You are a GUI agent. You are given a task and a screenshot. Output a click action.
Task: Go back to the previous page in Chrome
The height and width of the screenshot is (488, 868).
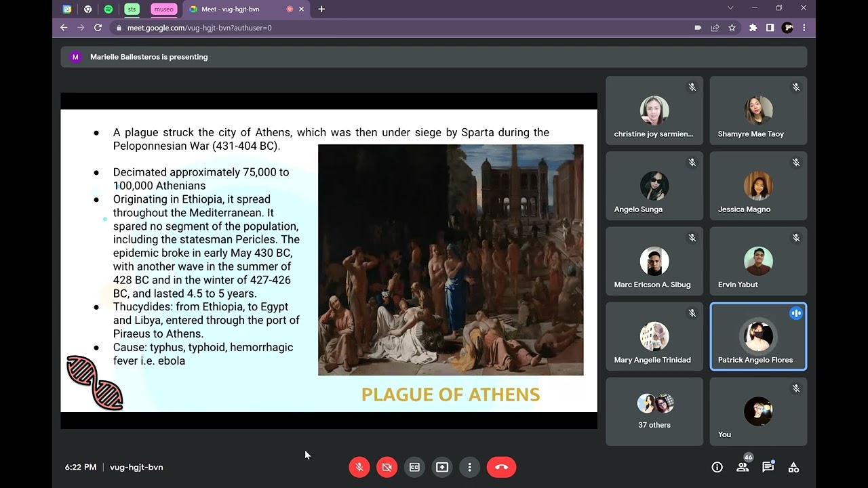click(x=64, y=28)
